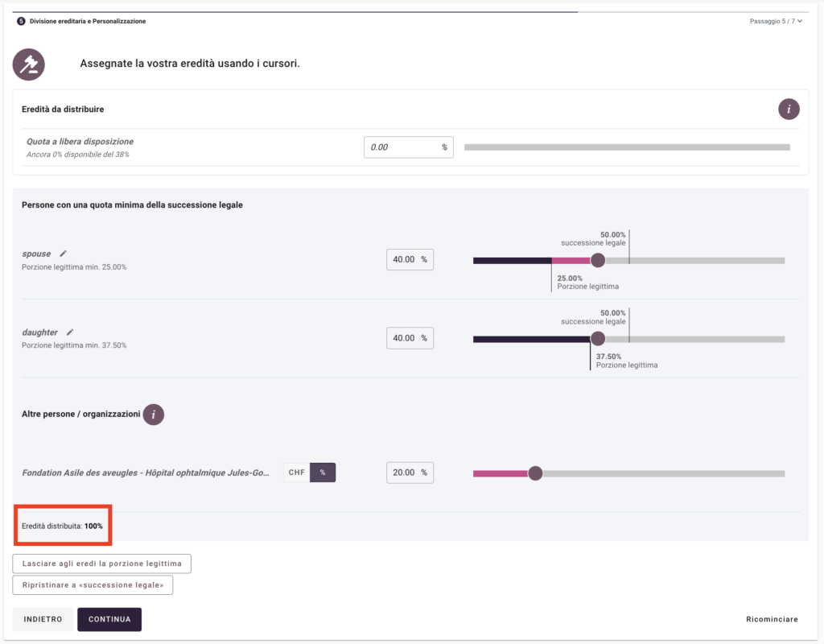Click the Fondation share slider handle
The height and width of the screenshot is (644, 824).
coord(535,473)
